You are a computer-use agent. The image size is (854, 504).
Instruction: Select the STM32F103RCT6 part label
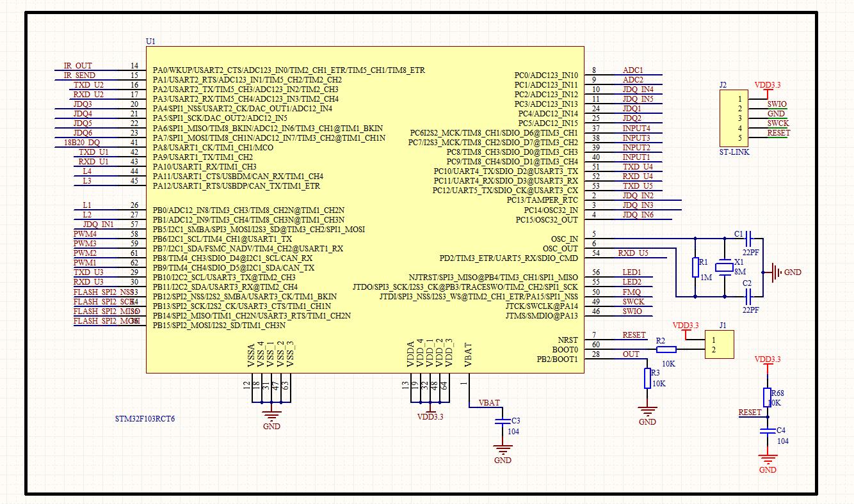click(x=145, y=419)
